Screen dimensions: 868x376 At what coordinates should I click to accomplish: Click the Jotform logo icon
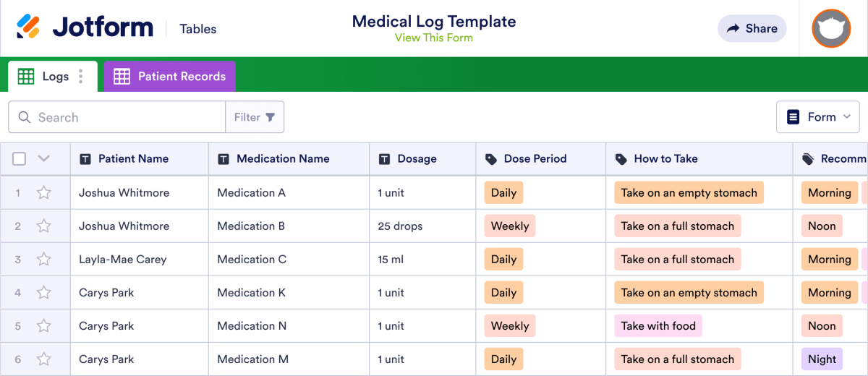[x=28, y=27]
